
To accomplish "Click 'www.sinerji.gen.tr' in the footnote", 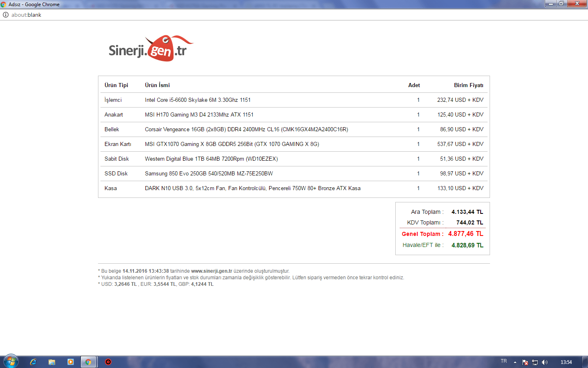I will [212, 271].
